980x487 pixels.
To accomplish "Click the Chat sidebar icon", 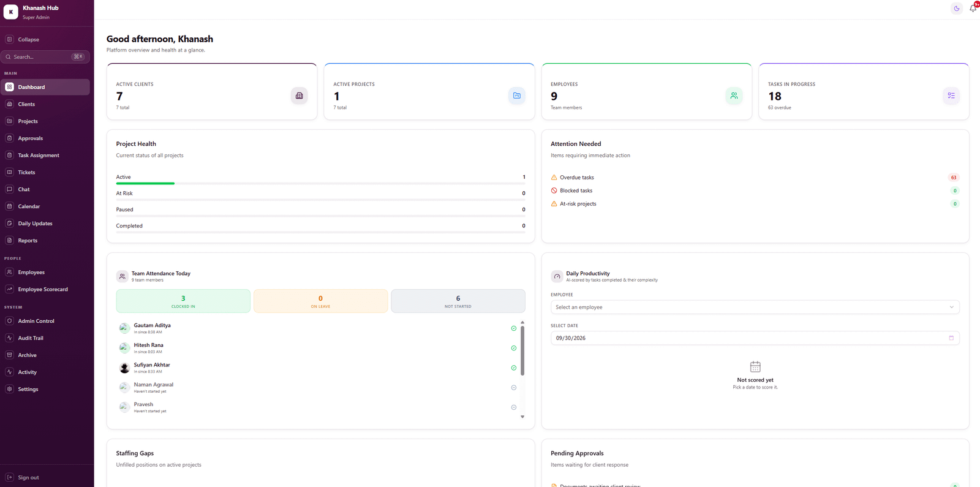I will click(9, 189).
